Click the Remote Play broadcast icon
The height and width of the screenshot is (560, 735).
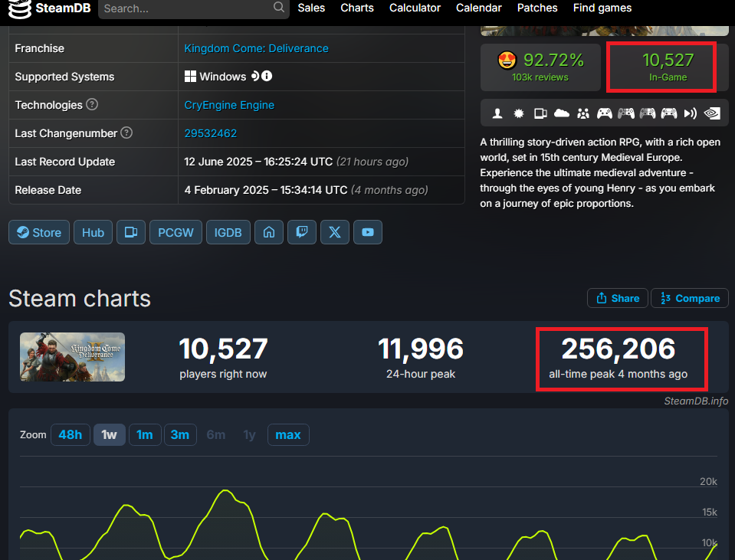click(690, 113)
